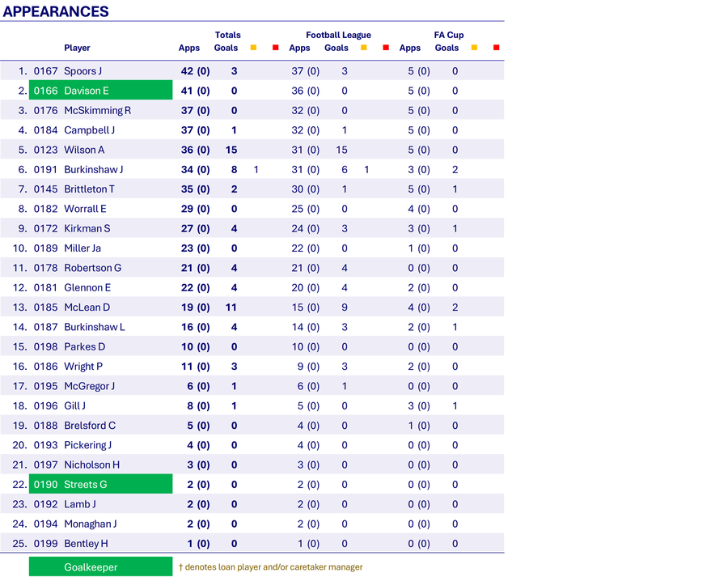Click Gill J total apps 8 (0)
728x577 pixels.
pyautogui.click(x=198, y=405)
